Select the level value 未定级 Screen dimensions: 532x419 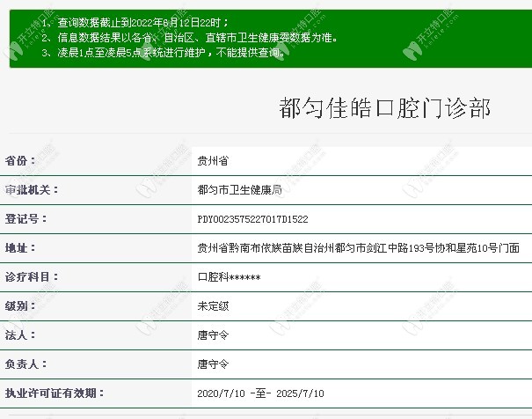213,306
